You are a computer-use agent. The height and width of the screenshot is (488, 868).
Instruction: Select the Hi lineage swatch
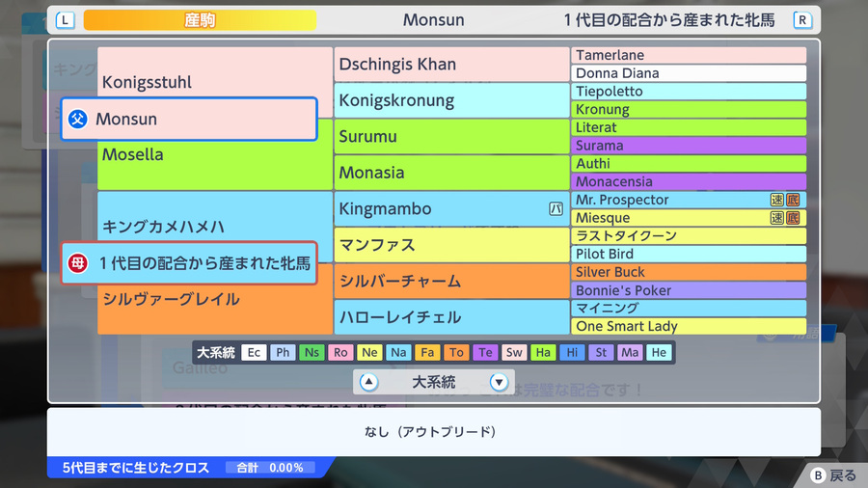point(572,352)
